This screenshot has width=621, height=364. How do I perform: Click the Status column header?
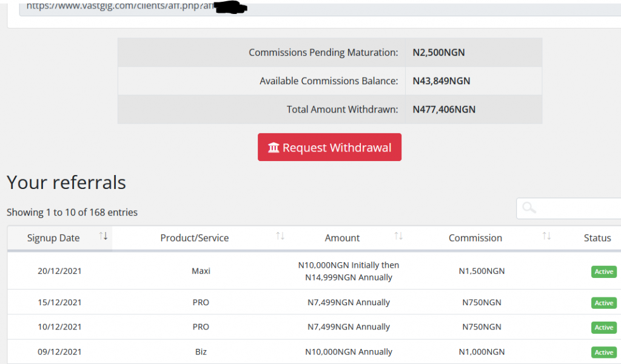(597, 238)
